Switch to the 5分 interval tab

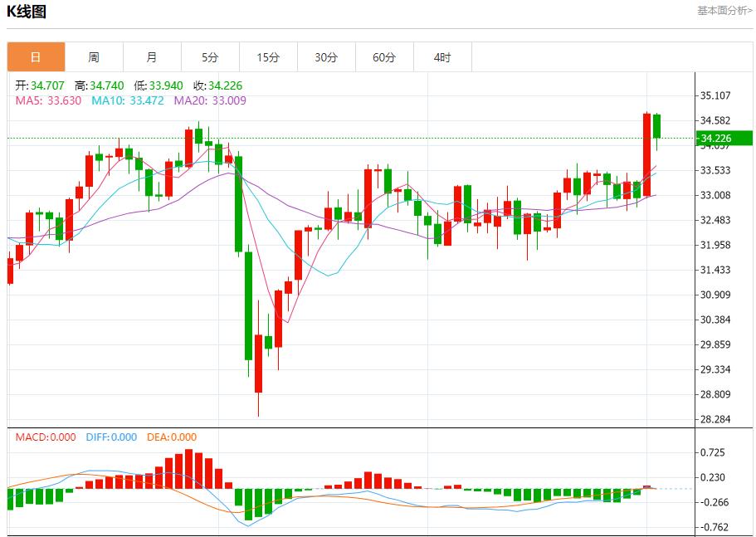(210, 57)
